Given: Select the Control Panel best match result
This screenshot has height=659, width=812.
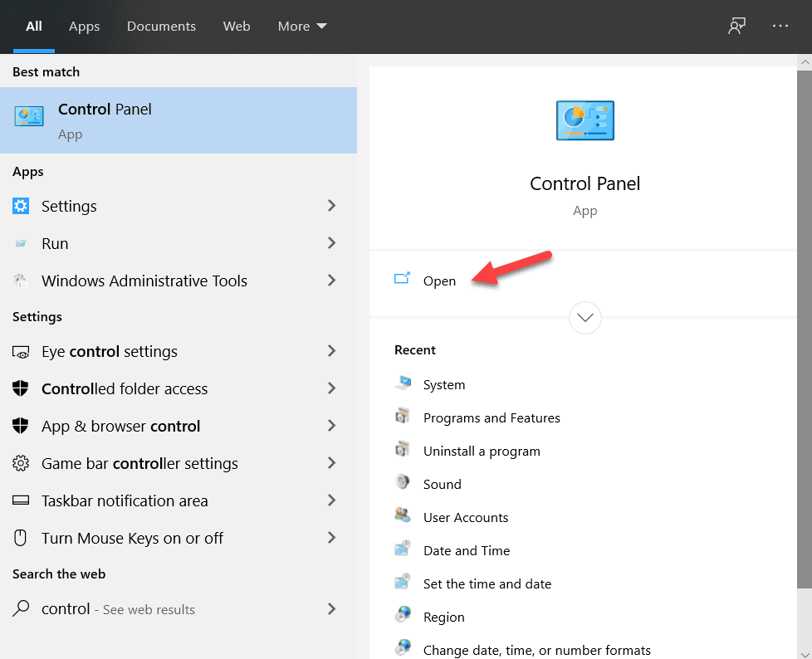Looking at the screenshot, I should coord(179,120).
